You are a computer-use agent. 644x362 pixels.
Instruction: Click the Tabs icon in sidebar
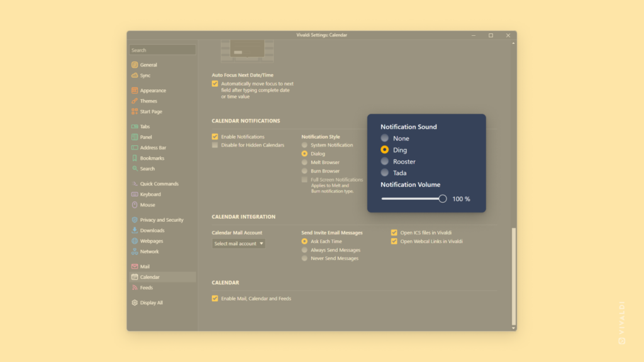[135, 126]
